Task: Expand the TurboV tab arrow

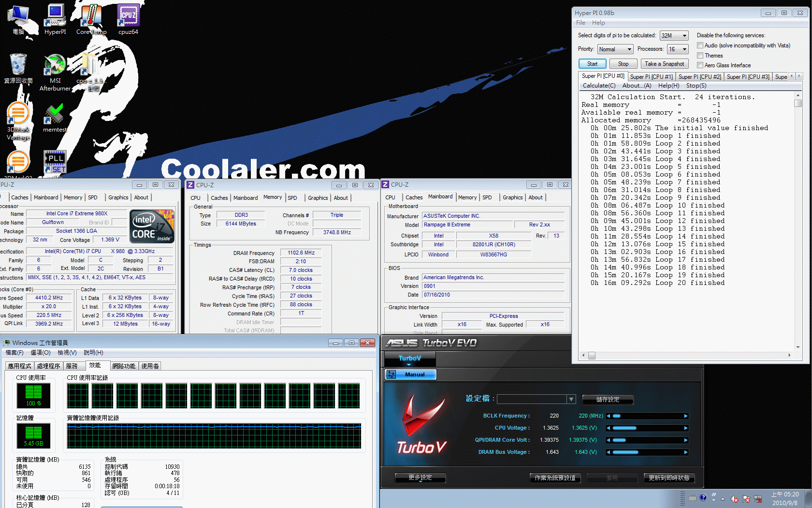Action: 409,365
